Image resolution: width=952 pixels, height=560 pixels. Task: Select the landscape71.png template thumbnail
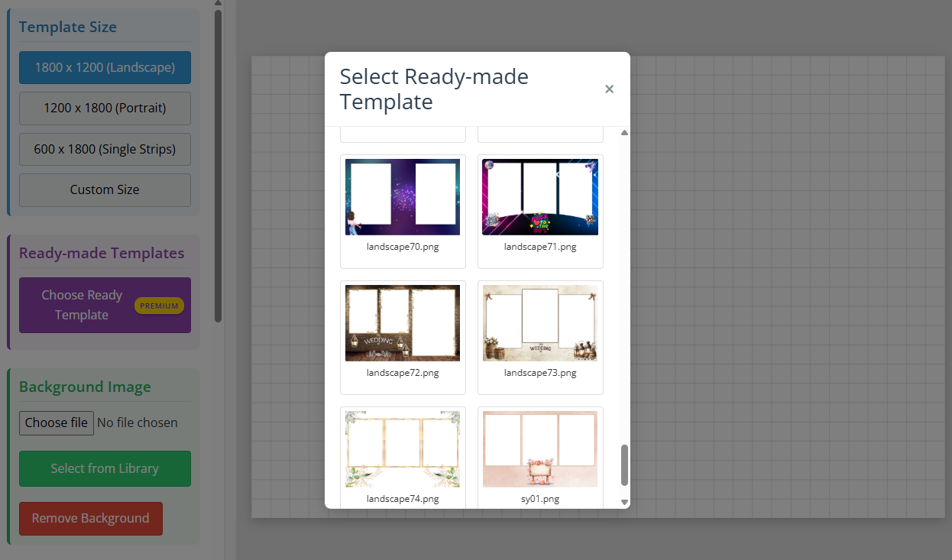[540, 197]
